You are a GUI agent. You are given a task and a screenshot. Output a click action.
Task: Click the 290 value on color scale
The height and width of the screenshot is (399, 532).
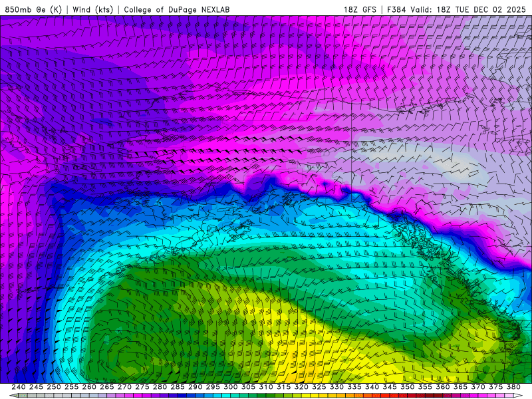[x=195, y=387]
